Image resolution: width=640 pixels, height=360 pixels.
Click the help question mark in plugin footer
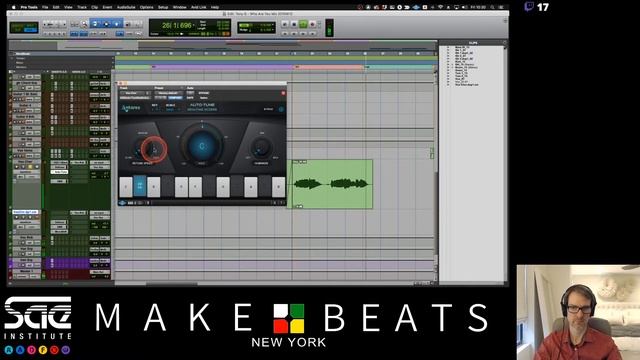coord(282,203)
